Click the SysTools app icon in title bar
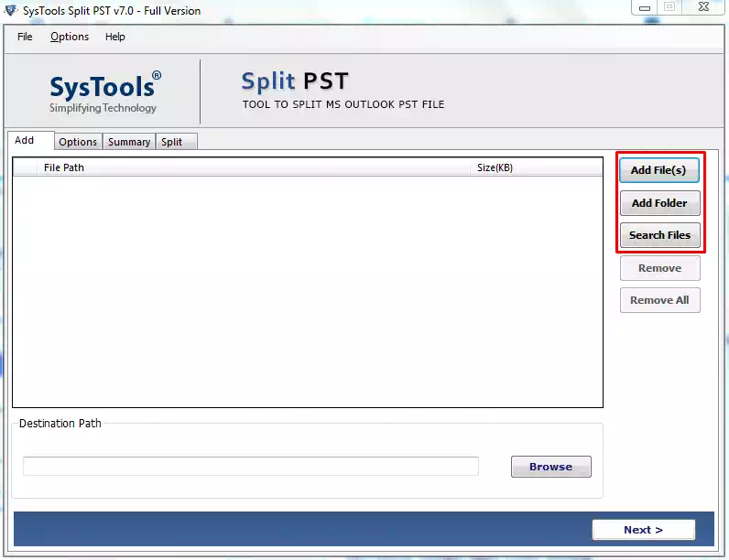 click(11, 10)
